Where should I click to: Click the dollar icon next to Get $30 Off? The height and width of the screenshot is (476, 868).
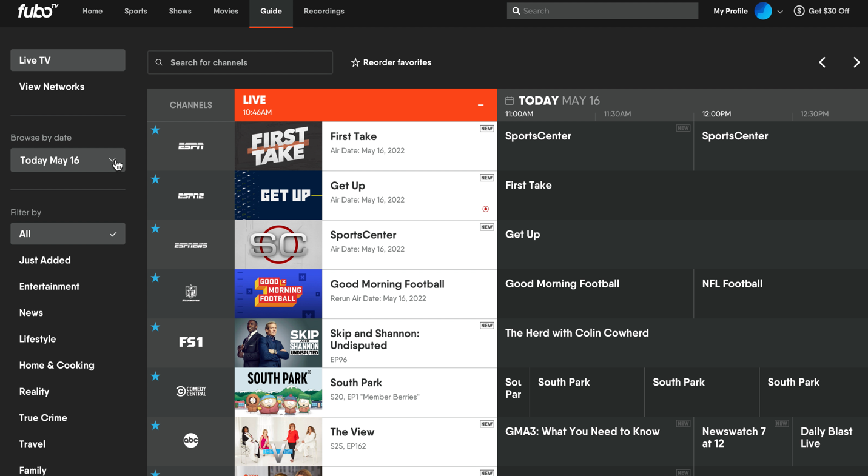tap(799, 11)
